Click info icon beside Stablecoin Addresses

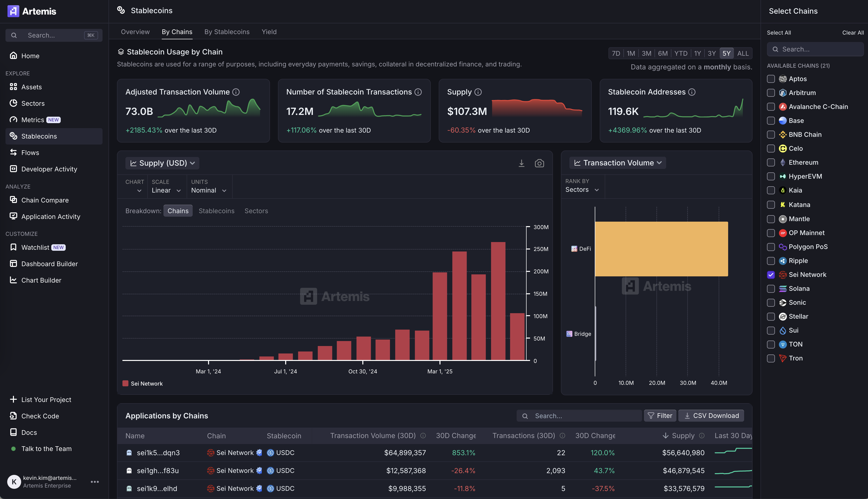click(692, 92)
